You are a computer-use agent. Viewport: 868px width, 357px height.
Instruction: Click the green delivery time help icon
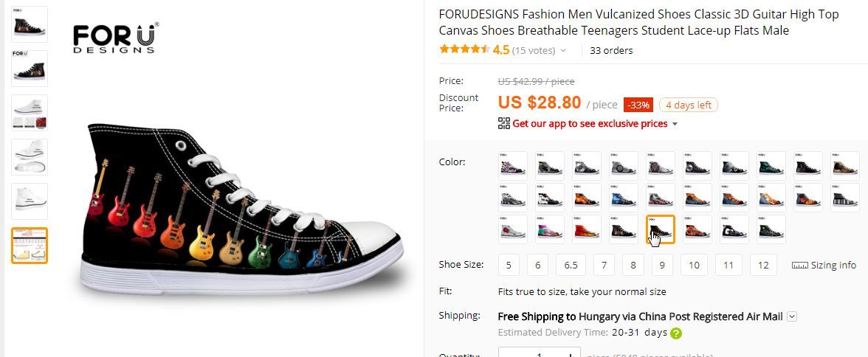(676, 333)
